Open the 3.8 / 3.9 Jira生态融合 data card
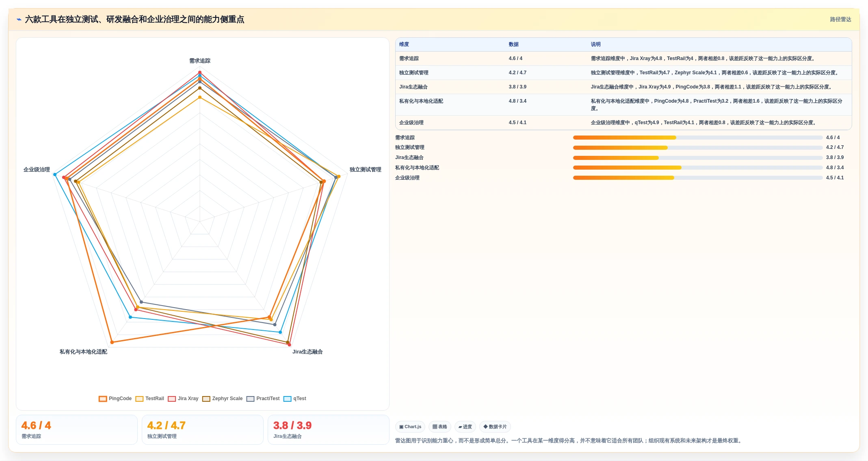Image resolution: width=868 pixels, height=461 pixels. [329, 430]
